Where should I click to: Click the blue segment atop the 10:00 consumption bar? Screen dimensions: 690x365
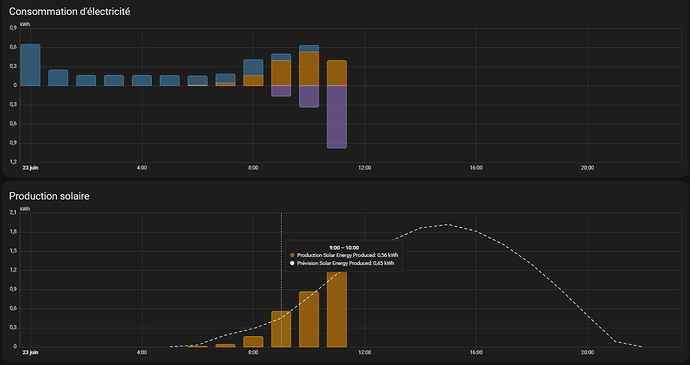point(309,48)
